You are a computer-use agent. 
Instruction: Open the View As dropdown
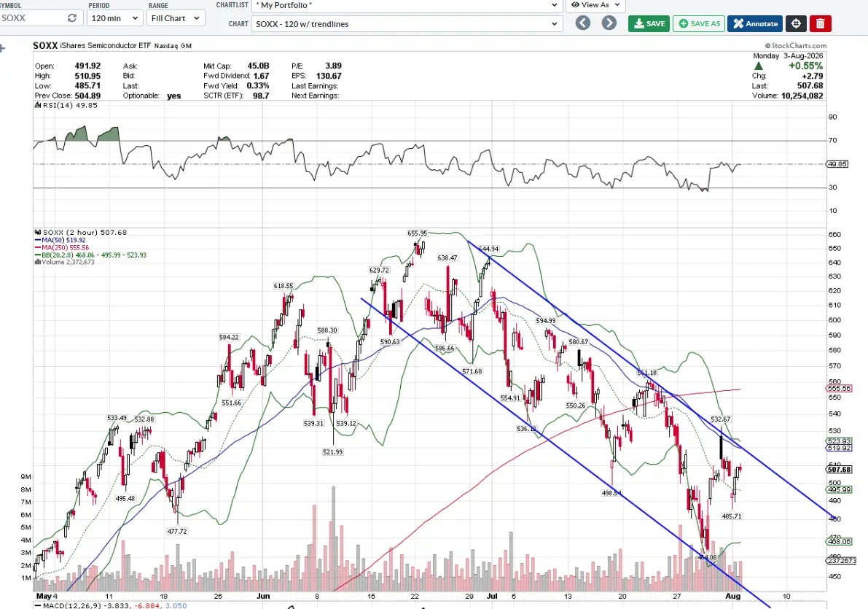[595, 5]
